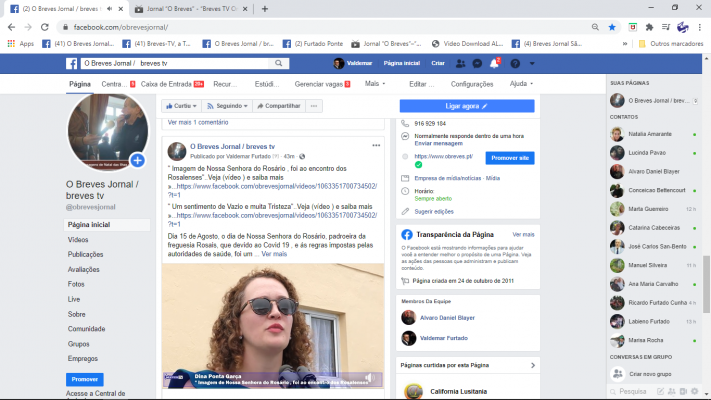This screenshot has height=400, width=711.
Task: Open post options three-dots menu
Action: point(375,146)
